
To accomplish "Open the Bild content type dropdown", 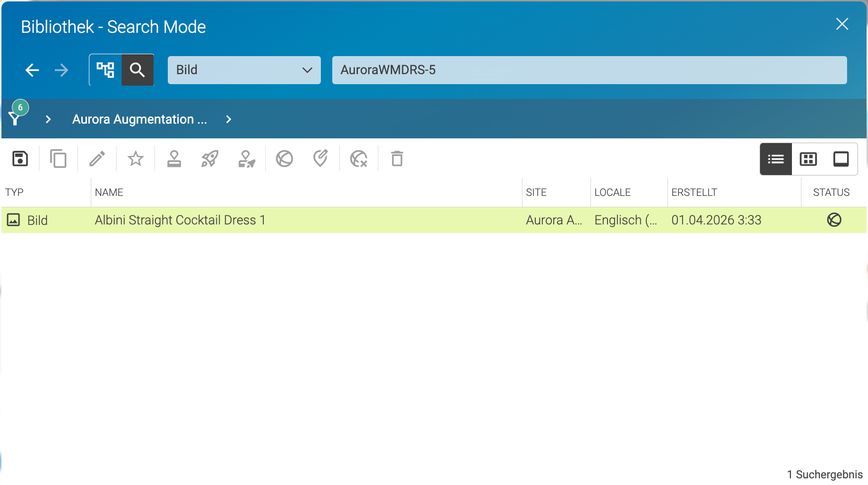I will point(244,70).
